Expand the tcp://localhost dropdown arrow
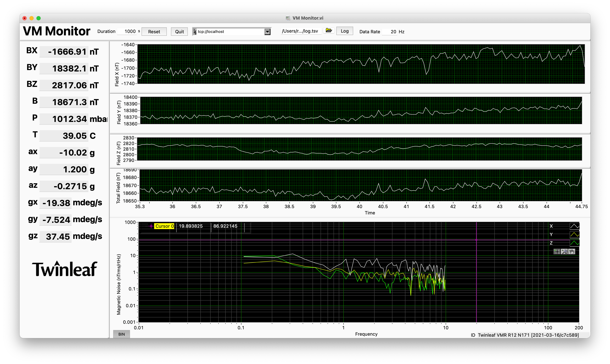This screenshot has width=610, height=364. [267, 32]
